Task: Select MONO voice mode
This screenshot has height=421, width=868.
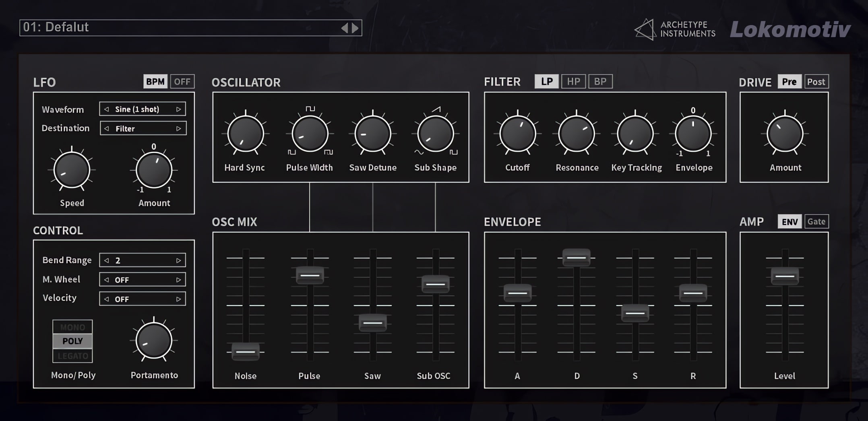Action: click(72, 327)
